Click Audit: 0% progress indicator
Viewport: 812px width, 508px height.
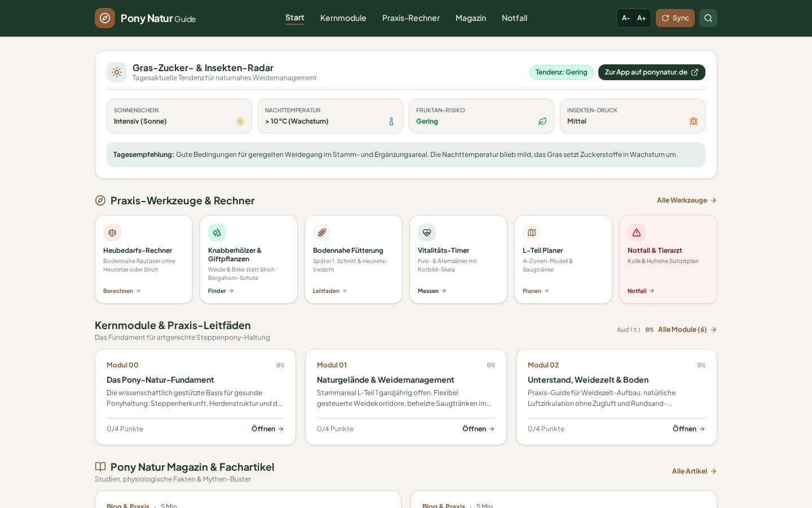point(635,330)
